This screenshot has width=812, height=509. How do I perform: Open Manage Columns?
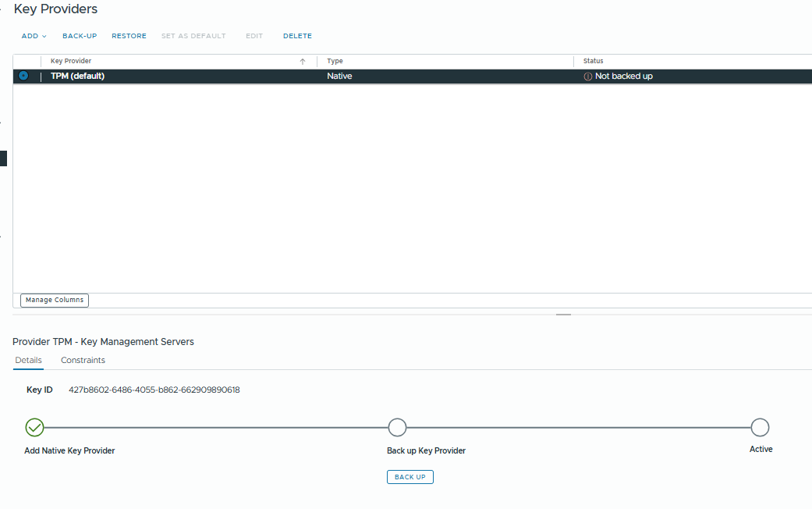(x=55, y=300)
